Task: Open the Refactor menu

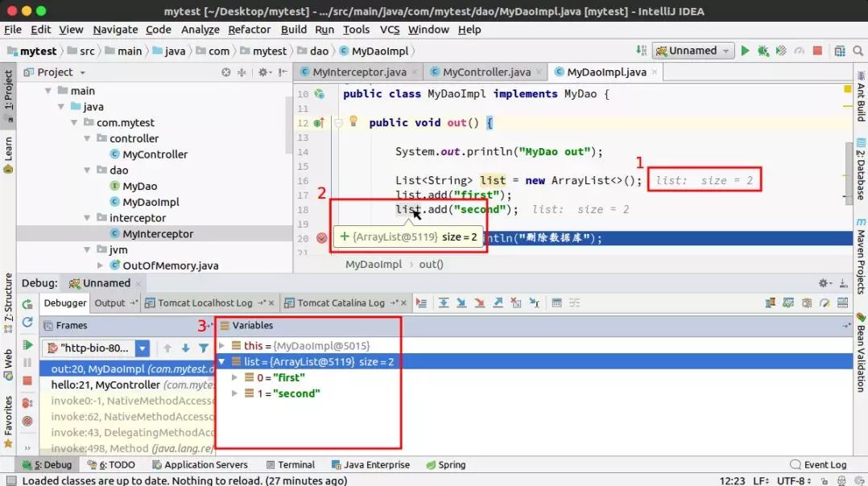Action: click(x=250, y=30)
